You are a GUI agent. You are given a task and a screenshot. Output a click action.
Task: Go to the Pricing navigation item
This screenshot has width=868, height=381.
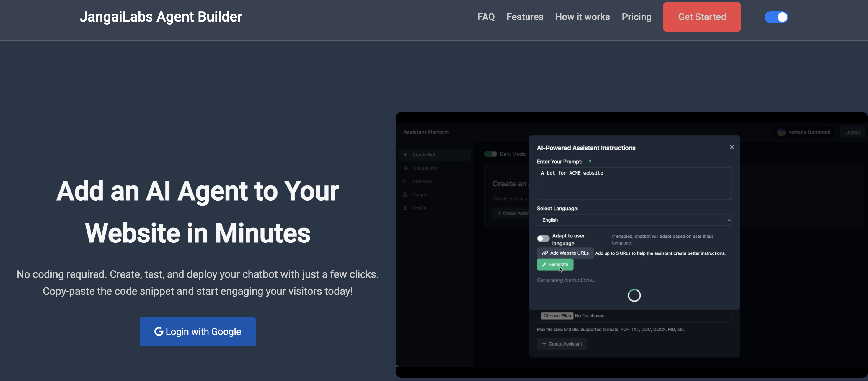[x=636, y=17]
